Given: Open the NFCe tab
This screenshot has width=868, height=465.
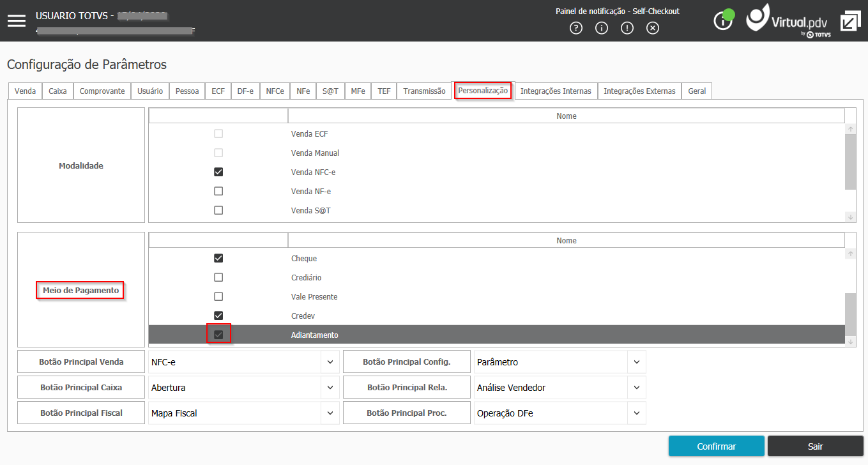Looking at the screenshot, I should pos(275,91).
